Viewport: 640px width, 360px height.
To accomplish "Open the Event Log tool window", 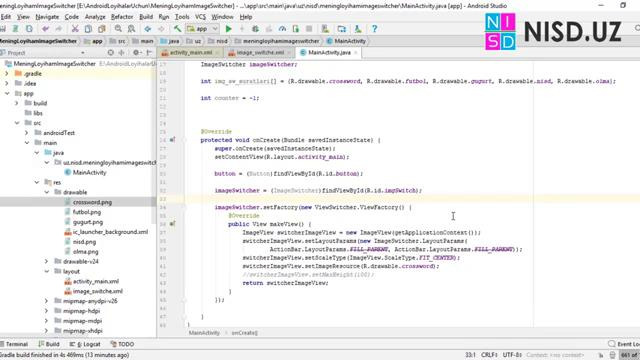I will 624,344.
